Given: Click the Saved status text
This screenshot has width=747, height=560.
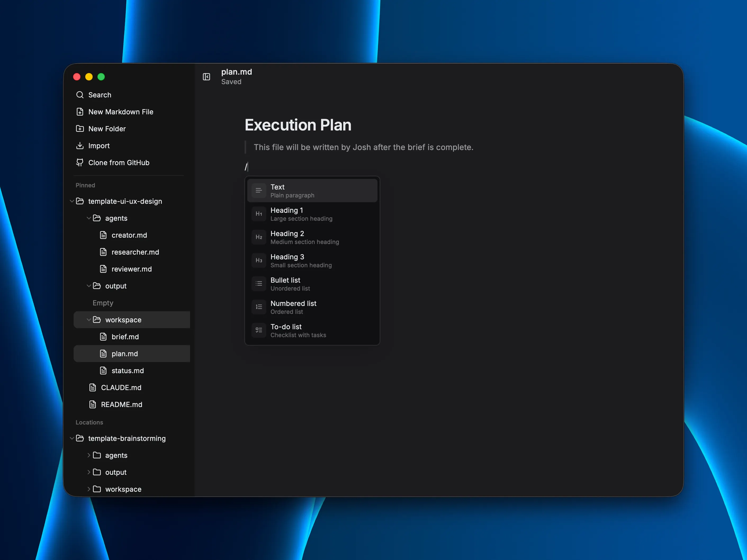Looking at the screenshot, I should tap(231, 82).
